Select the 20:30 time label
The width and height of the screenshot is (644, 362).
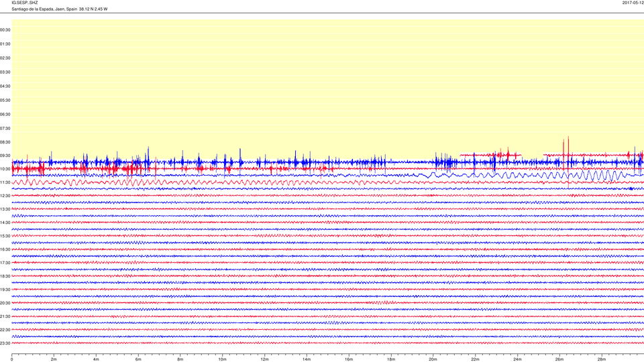pos(5,303)
